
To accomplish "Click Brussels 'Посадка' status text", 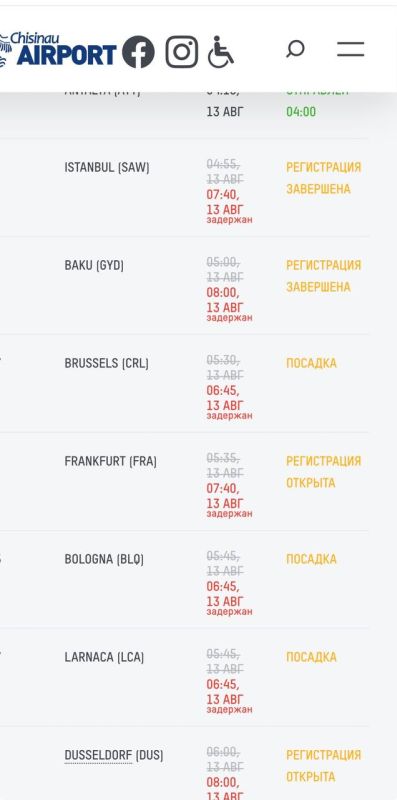I will pyautogui.click(x=311, y=363).
